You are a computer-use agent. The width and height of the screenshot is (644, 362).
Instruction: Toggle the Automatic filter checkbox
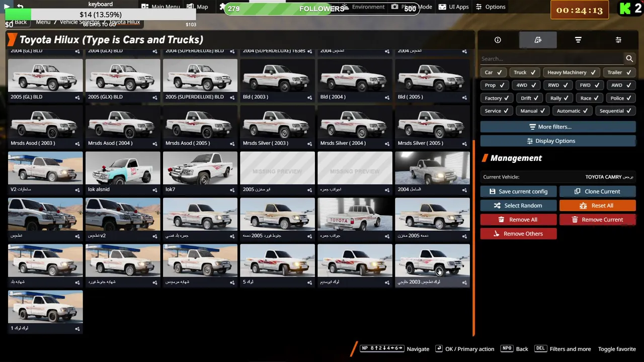tap(573, 111)
